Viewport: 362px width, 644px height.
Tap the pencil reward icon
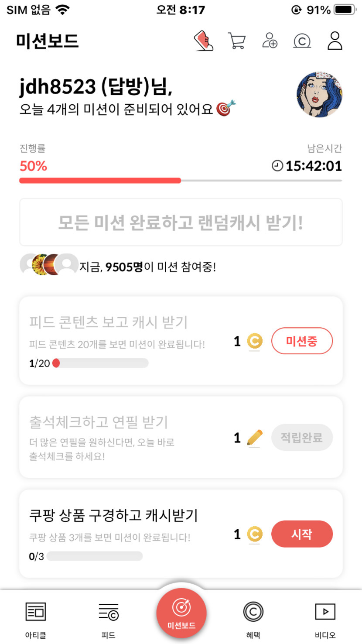coord(255,438)
